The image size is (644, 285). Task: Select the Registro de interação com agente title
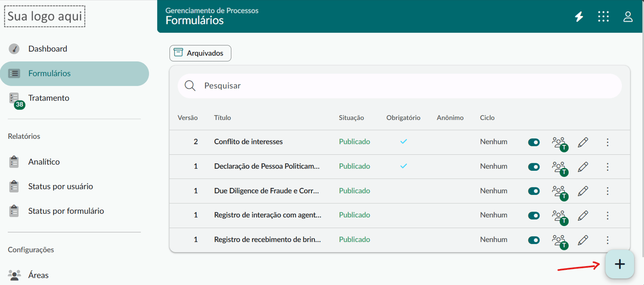tap(268, 215)
